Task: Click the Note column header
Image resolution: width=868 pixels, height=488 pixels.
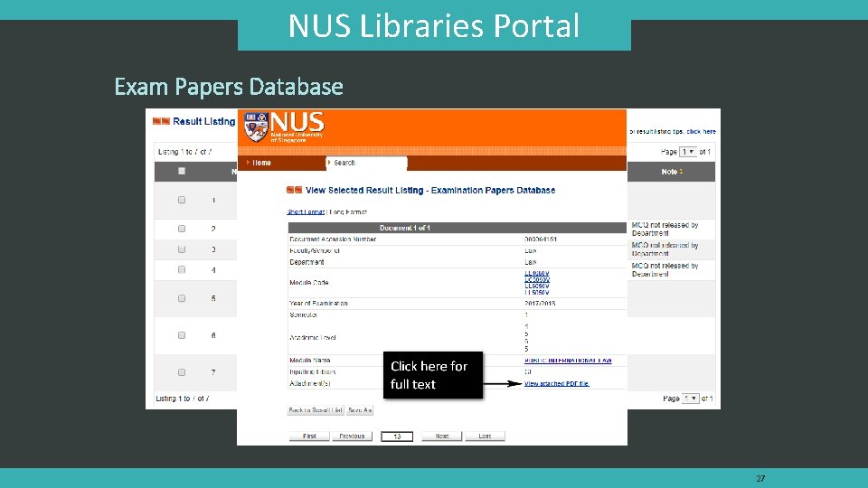Action: 672,172
